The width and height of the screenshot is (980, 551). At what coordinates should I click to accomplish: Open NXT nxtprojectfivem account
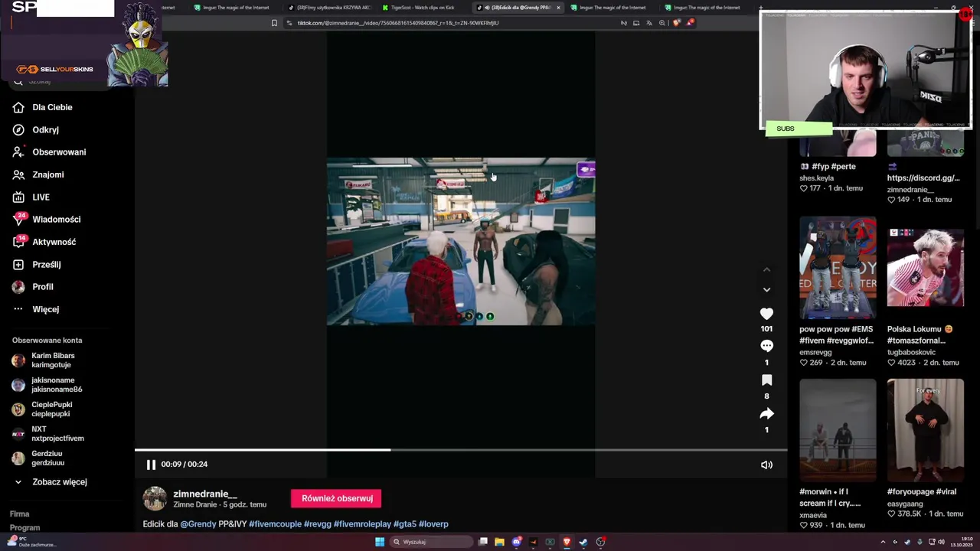coord(47,434)
